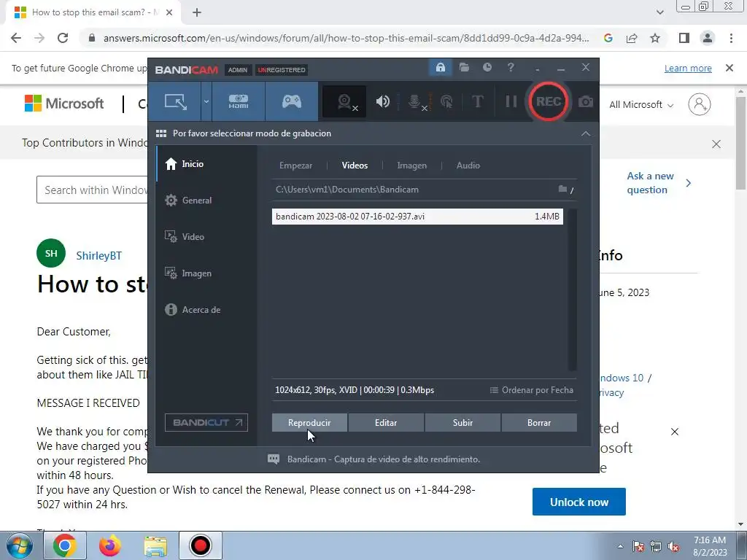Share this page icon in Chrome

click(x=632, y=38)
